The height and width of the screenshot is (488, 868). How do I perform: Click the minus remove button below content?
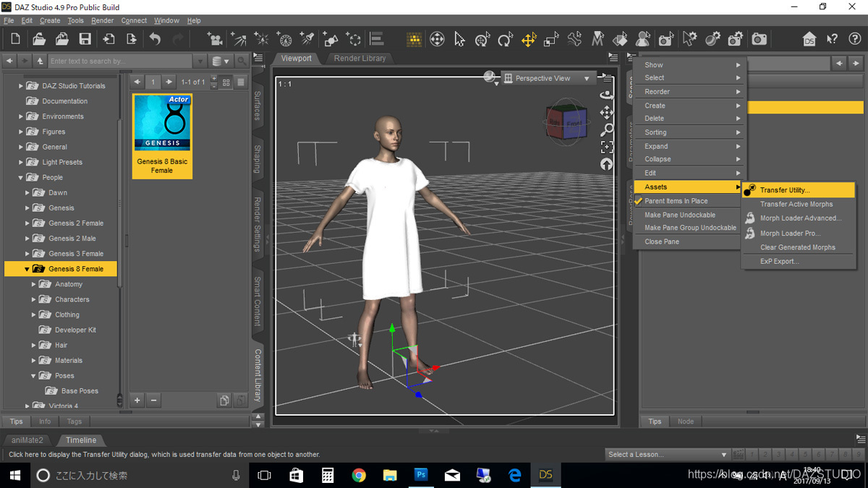tap(153, 400)
